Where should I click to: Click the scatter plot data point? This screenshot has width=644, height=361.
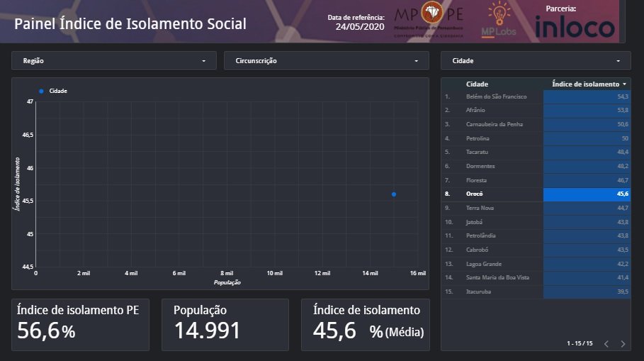pyautogui.click(x=394, y=194)
